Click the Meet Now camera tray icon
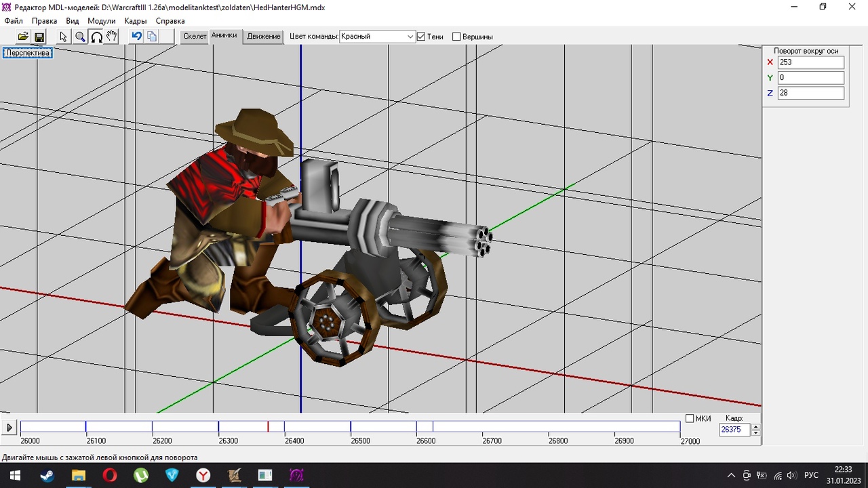868x488 pixels. (x=747, y=475)
